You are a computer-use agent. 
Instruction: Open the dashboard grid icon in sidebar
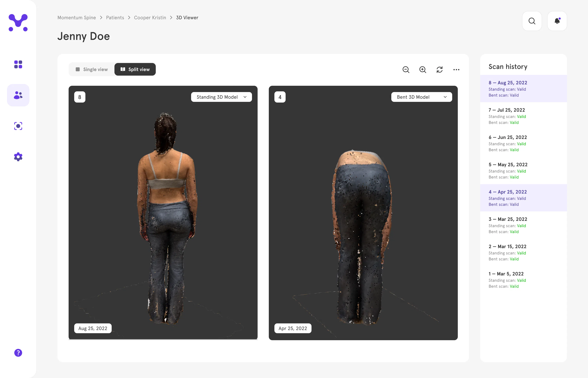point(18,64)
